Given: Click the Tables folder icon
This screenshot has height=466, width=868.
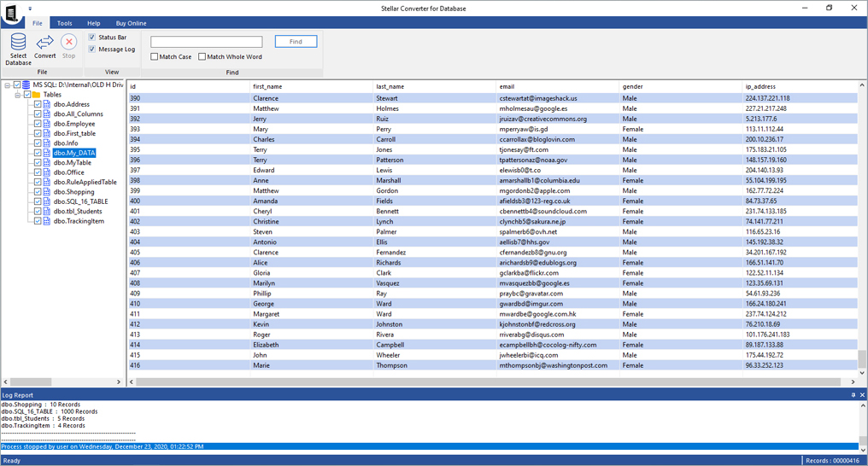Looking at the screenshot, I should (37, 95).
